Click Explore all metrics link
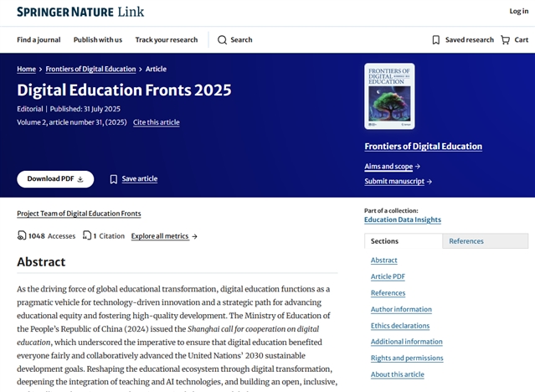Screen dimensions: 535x392 (x=164, y=236)
